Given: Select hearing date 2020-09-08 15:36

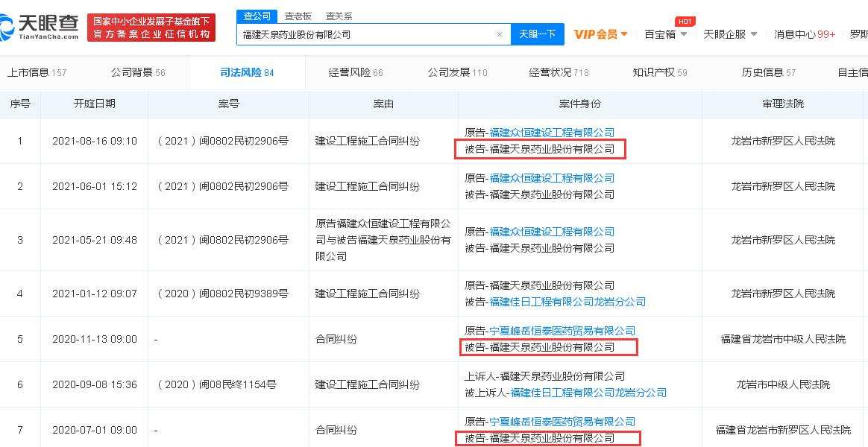Looking at the screenshot, I should pyautogui.click(x=94, y=384).
